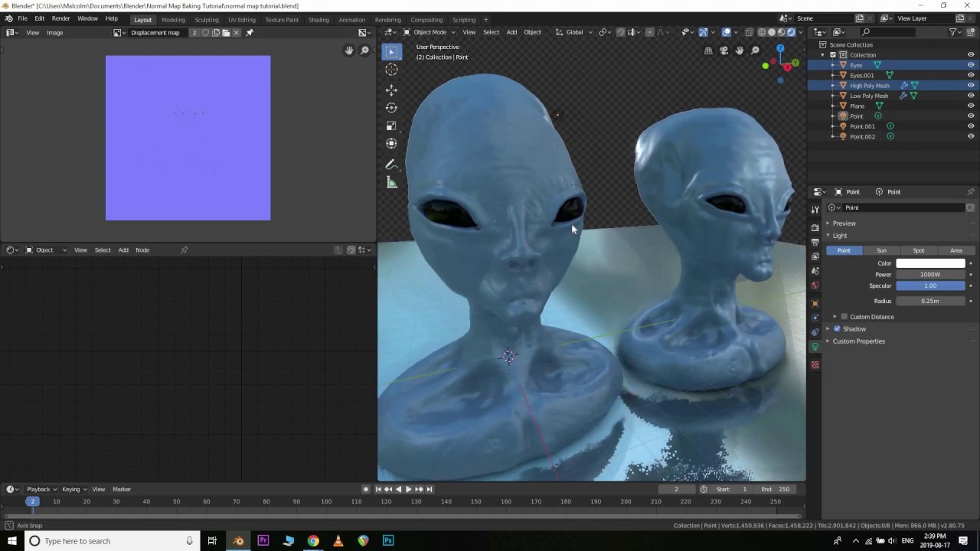Expand the High Poly Mesh tree item
This screenshot has width=980, height=551.
(833, 86)
